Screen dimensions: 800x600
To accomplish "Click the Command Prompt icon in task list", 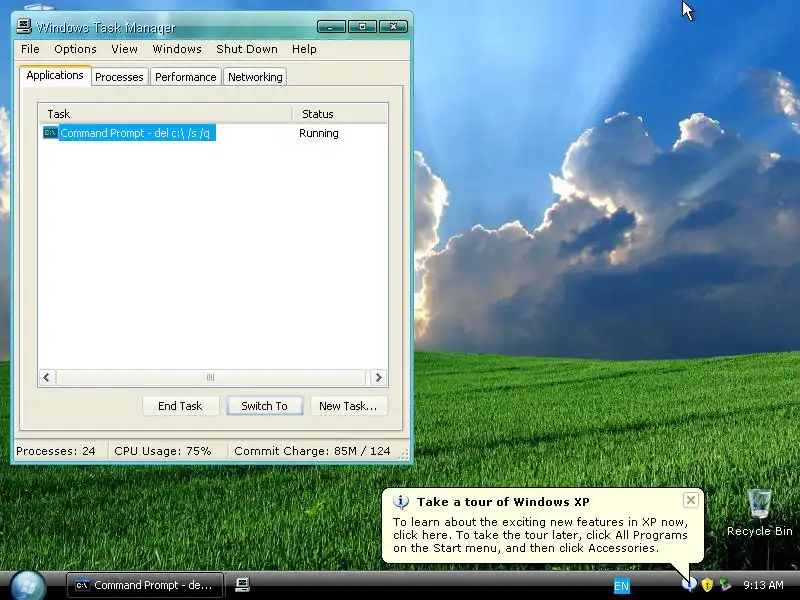I will pyautogui.click(x=50, y=133).
